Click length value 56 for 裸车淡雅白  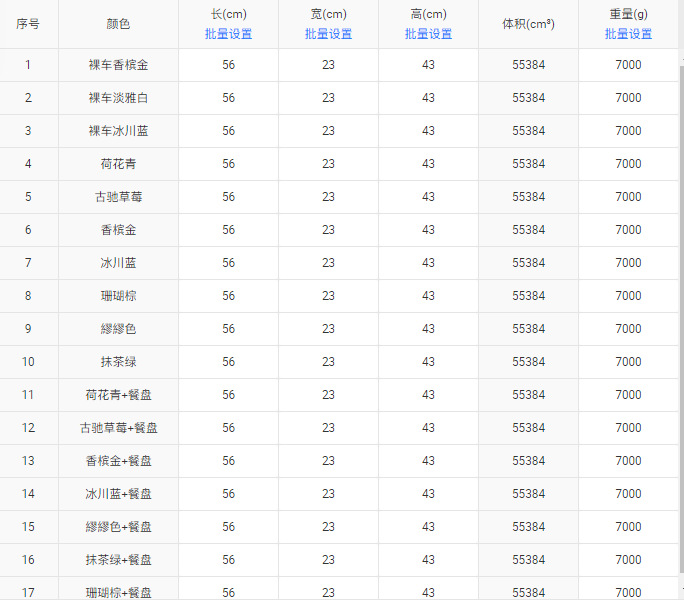(x=228, y=98)
